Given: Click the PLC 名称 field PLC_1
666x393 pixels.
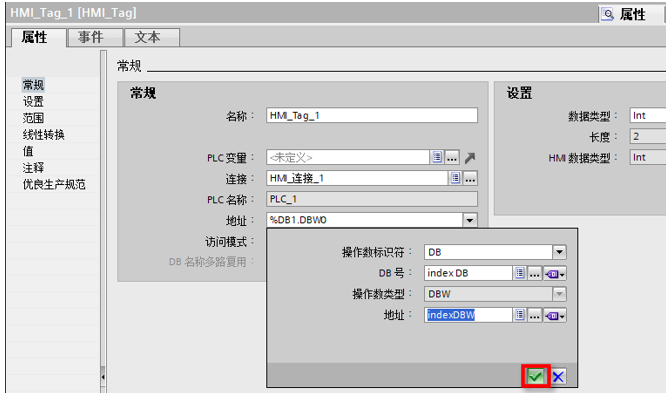Looking at the screenshot, I should tap(372, 199).
